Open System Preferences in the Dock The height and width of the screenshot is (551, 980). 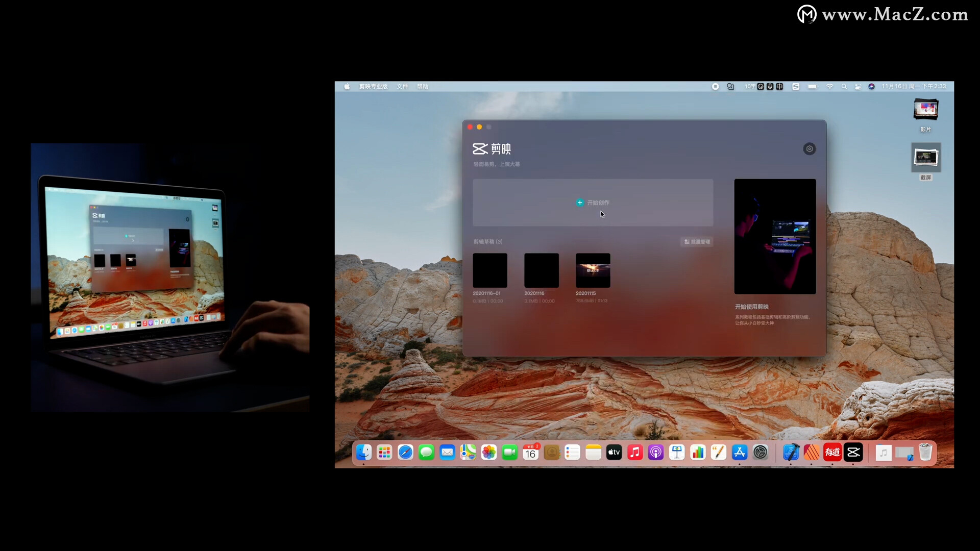[x=761, y=453]
